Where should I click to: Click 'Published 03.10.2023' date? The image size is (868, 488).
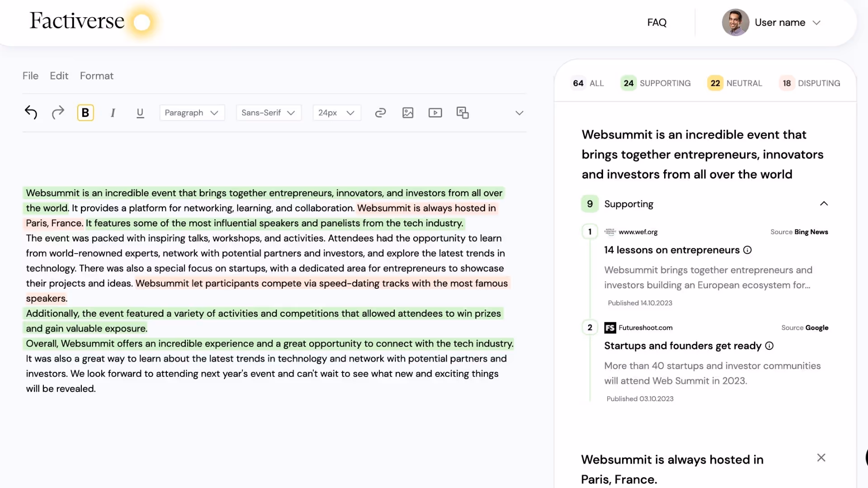coord(640,399)
